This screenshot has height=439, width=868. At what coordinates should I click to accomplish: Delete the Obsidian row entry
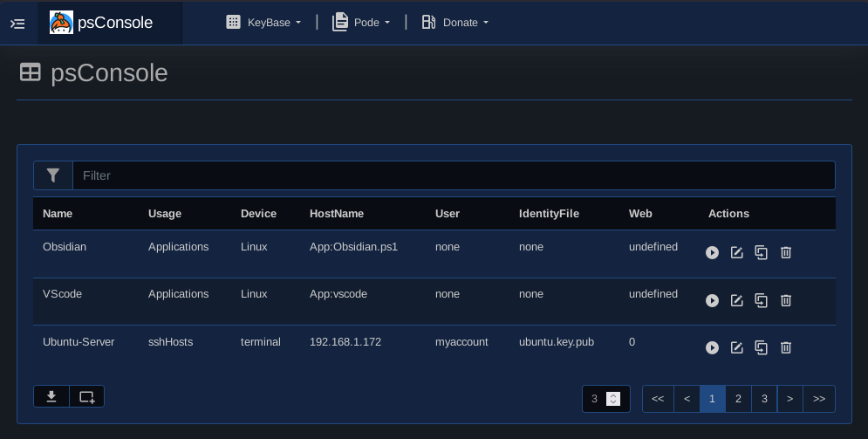coord(785,252)
